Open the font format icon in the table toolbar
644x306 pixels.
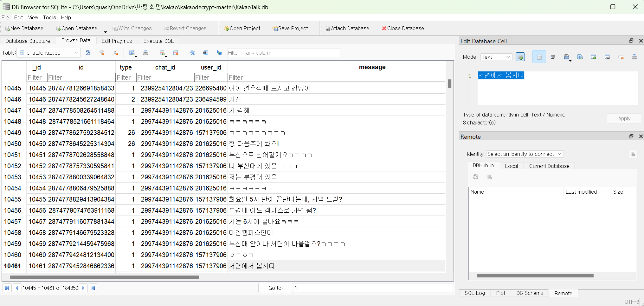[x=192, y=53]
